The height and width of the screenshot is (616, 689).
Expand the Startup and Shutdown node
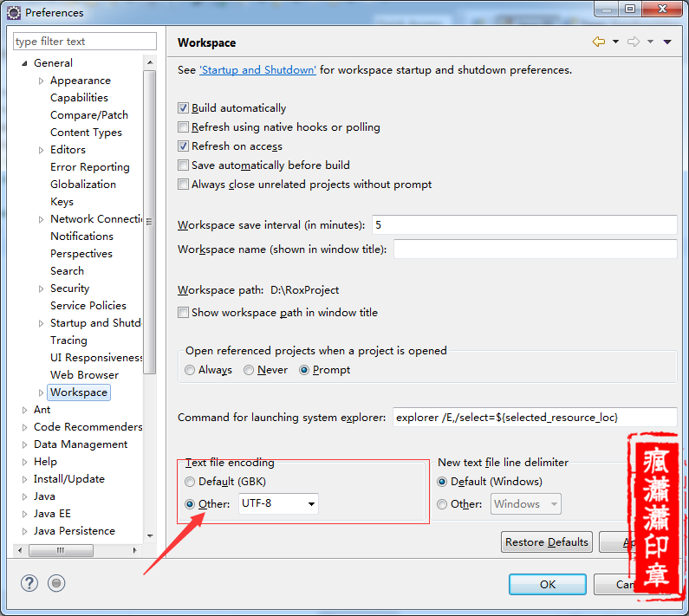[41, 323]
